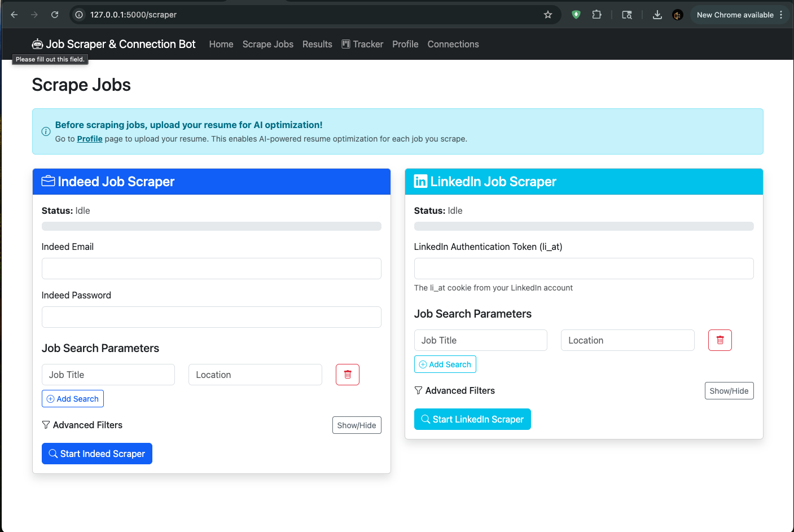
Task: Click the Indeed Password field
Action: click(212, 317)
